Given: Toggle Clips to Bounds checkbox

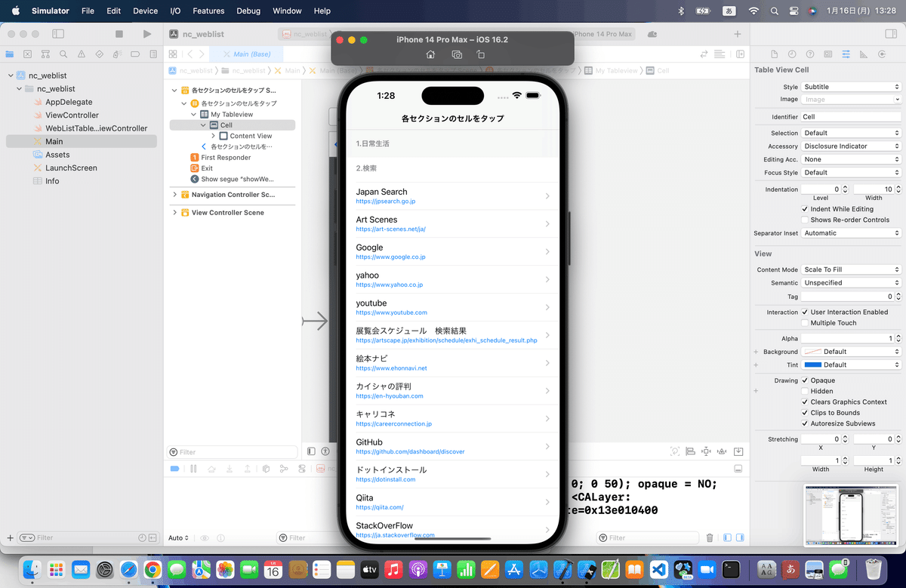Looking at the screenshot, I should click(805, 413).
